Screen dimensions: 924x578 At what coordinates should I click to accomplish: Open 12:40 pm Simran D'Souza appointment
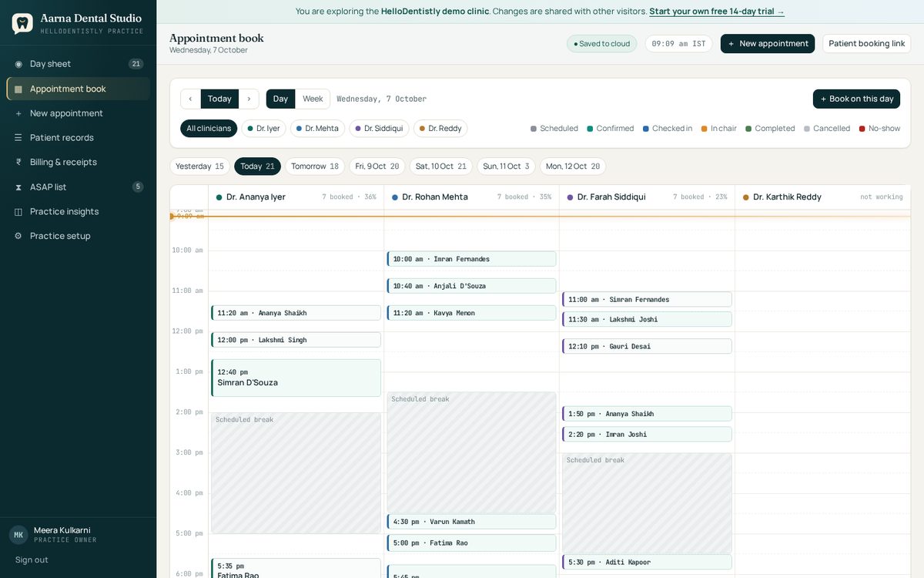click(296, 378)
